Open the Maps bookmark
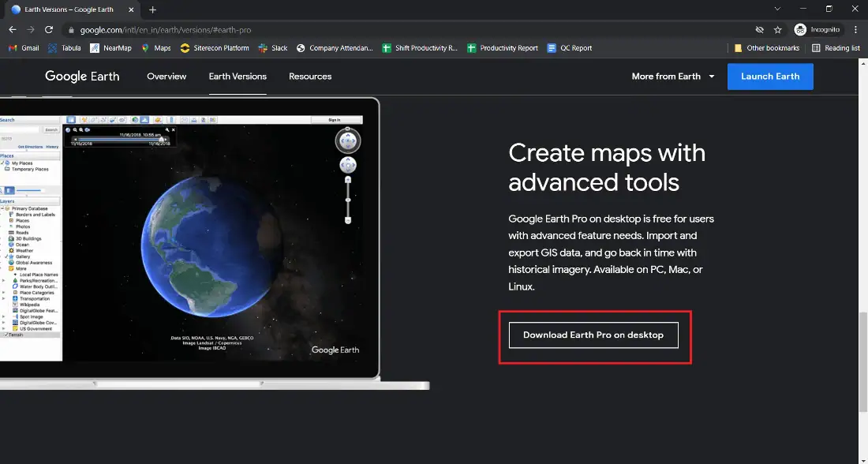Image resolution: width=868 pixels, height=464 pixels. click(156, 48)
